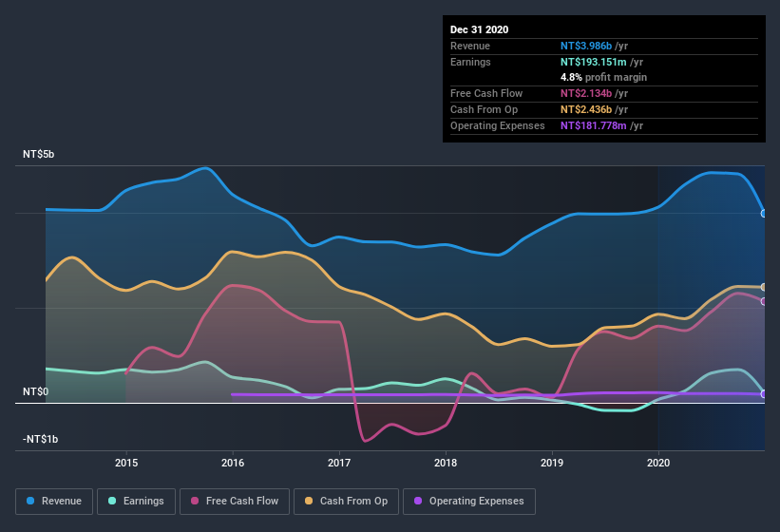Click the Revenue endpoint marker on the chart
Screen dimensions: 780x532
coord(764,214)
